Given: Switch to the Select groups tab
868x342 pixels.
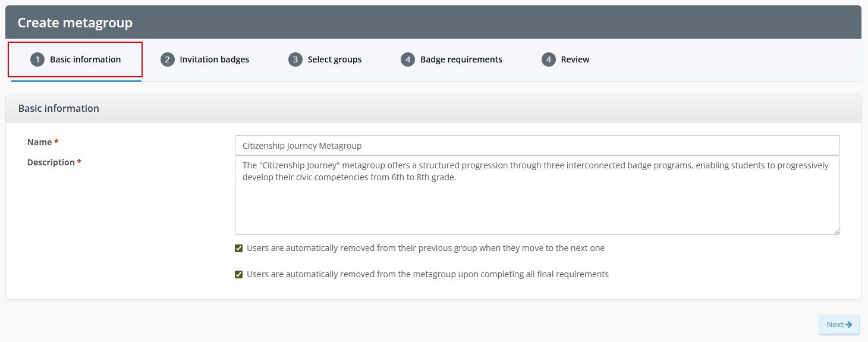Looking at the screenshot, I should point(334,59).
